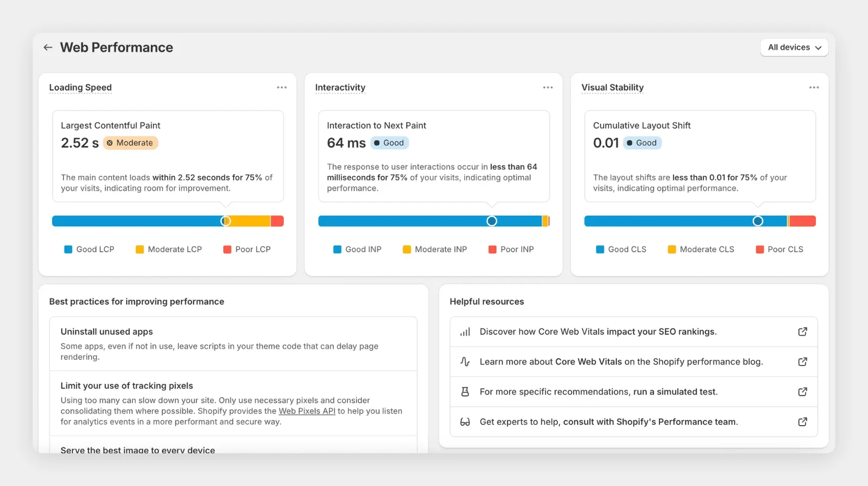868x486 pixels.
Task: Click the Cumulative Layout Shift label
Action: point(642,126)
